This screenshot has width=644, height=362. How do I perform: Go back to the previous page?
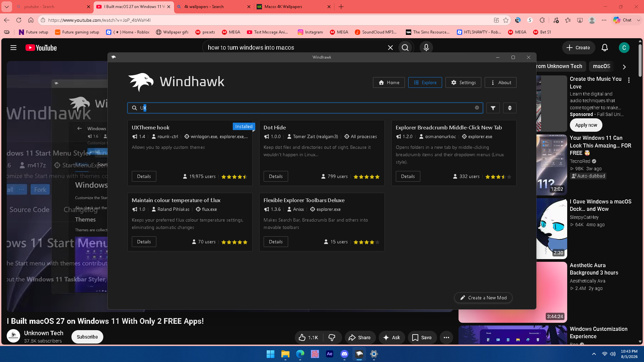pos(7,20)
